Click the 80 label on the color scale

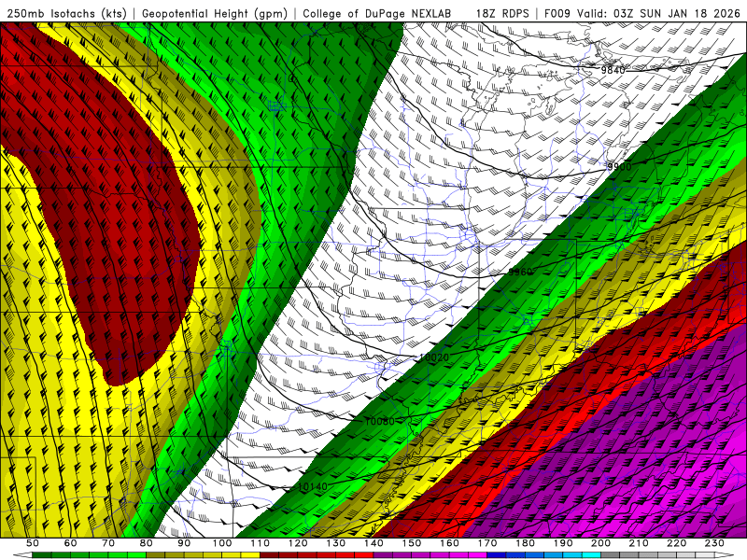pyautogui.click(x=147, y=543)
